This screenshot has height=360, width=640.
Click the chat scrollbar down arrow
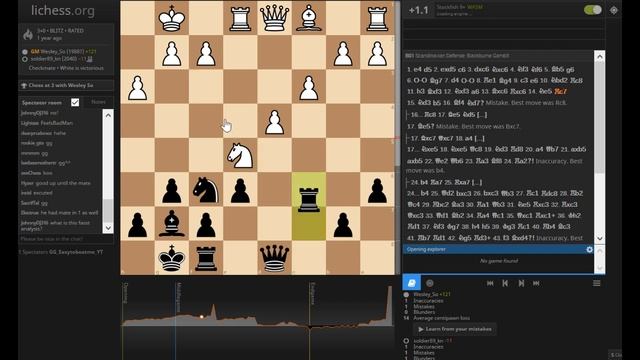108,227
